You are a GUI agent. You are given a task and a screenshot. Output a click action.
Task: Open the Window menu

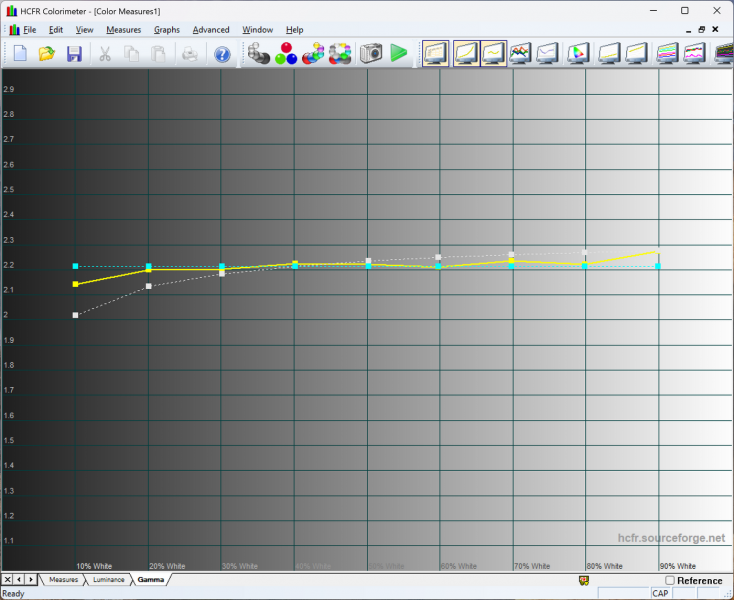tap(257, 30)
